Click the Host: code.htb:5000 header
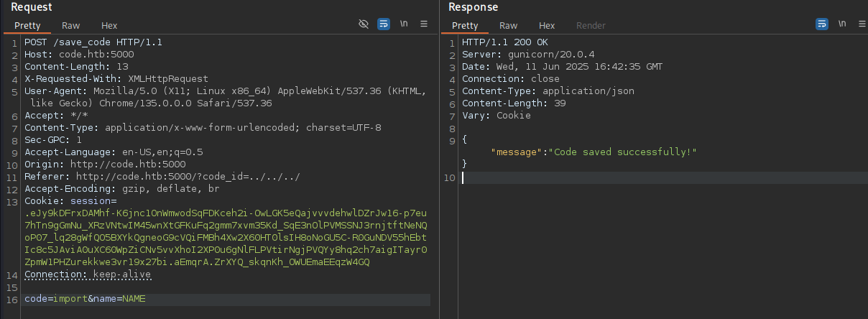This screenshot has height=319, width=868. coord(79,54)
